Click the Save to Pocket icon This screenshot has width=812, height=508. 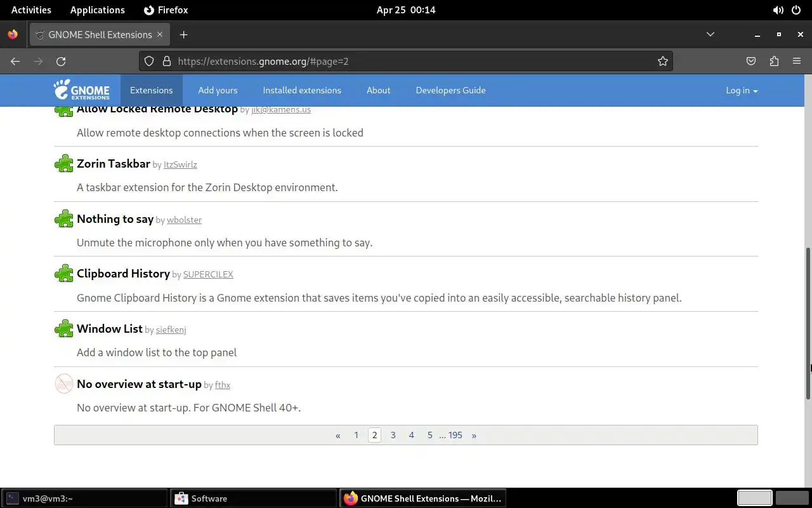[751, 61]
